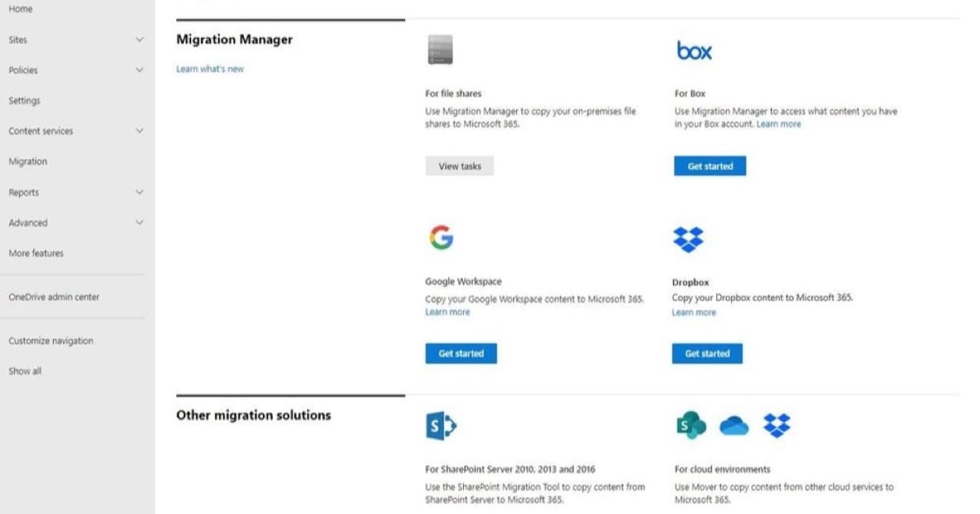980x514 pixels.
Task: Click Show all in the sidebar
Action: click(24, 371)
